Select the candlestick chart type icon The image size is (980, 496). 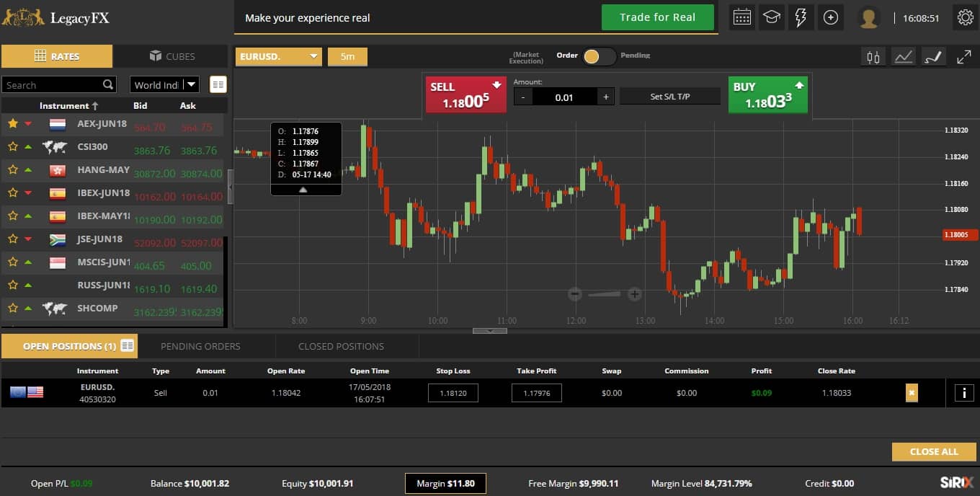(873, 57)
